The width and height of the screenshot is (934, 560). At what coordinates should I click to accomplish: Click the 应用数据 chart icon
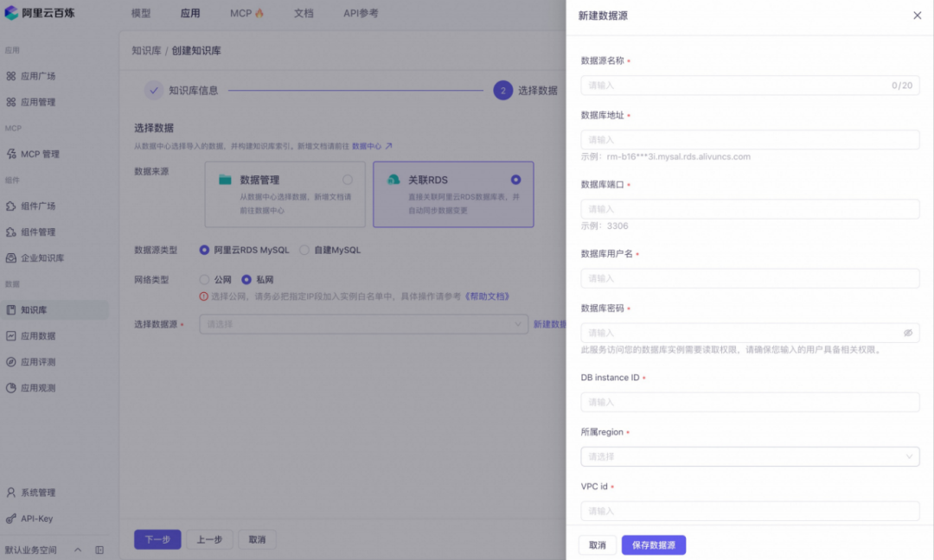point(10,336)
